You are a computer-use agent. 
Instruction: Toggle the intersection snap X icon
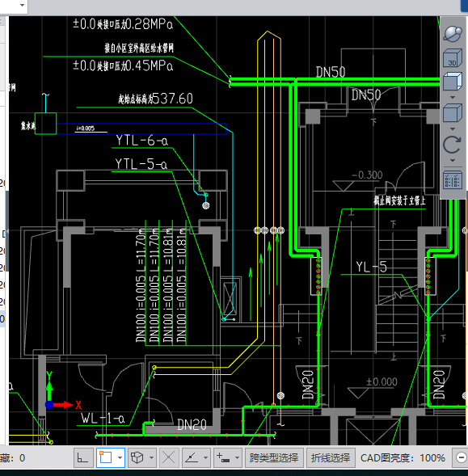[x=169, y=457]
